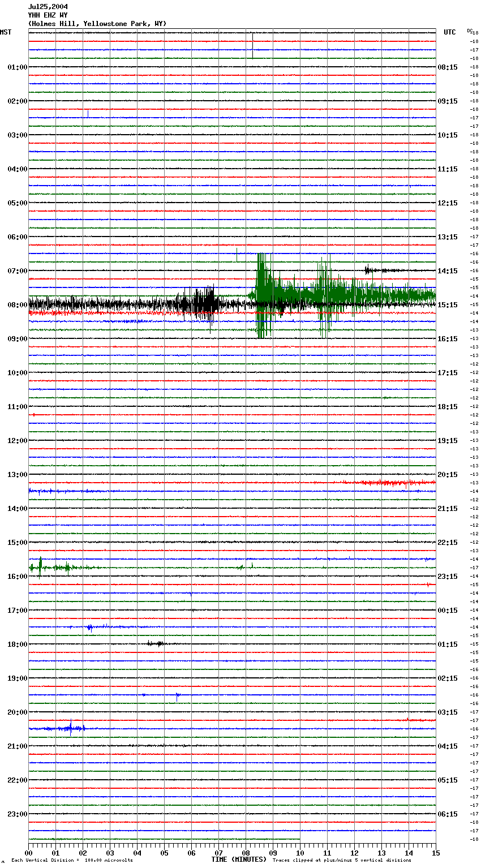
Task: Select the 01:00 MST time label
Action: 18,67
